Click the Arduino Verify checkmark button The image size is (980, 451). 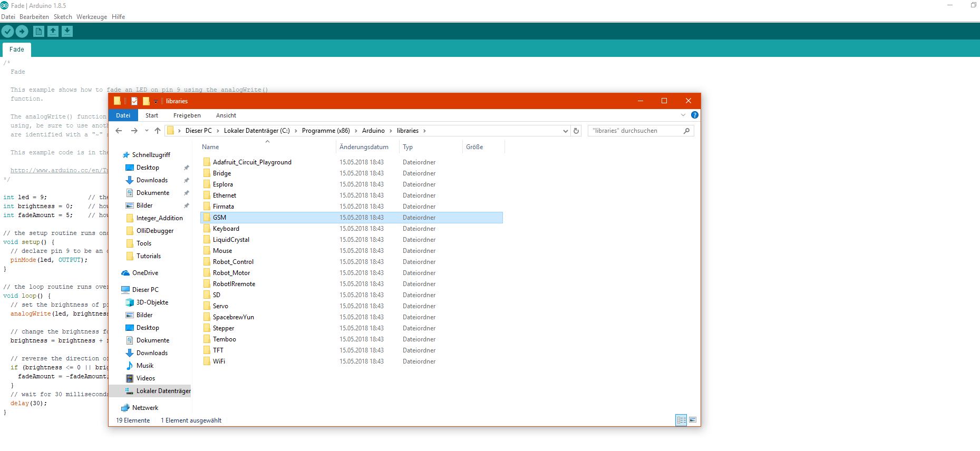pos(7,32)
